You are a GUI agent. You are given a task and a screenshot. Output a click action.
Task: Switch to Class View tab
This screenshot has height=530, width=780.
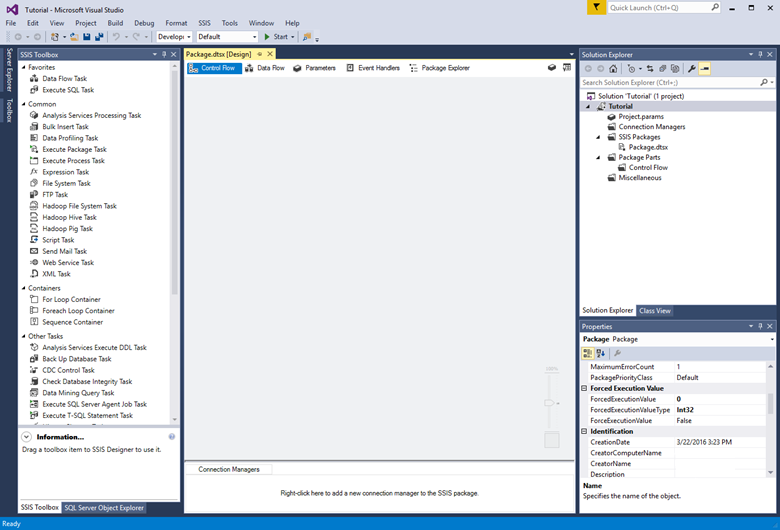[x=655, y=311]
